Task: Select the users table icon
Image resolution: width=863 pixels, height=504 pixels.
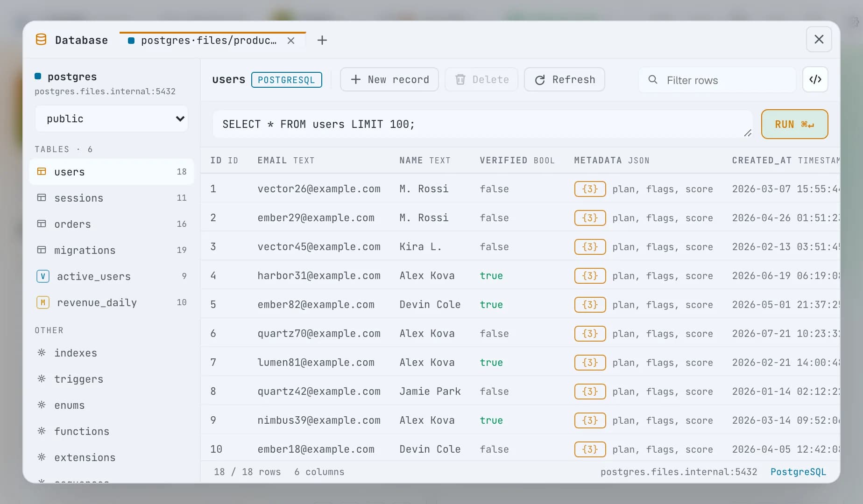Action: [x=42, y=171]
